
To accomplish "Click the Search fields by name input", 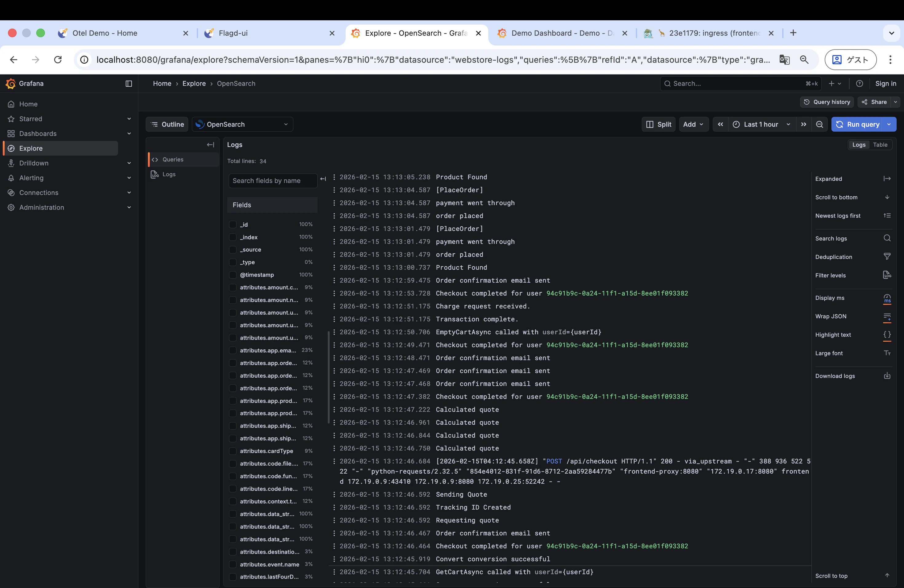I will tap(272, 181).
